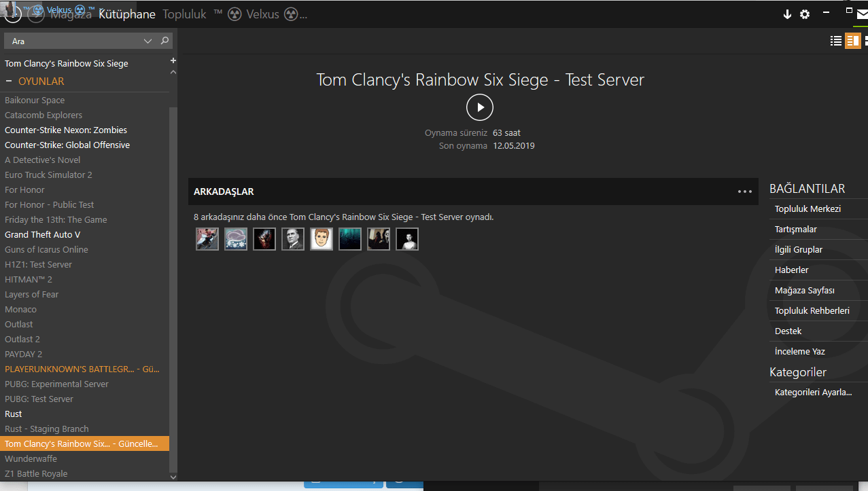Play Rainbow Six Siege Test Server
Screen dimensions: 868x491
(480, 107)
